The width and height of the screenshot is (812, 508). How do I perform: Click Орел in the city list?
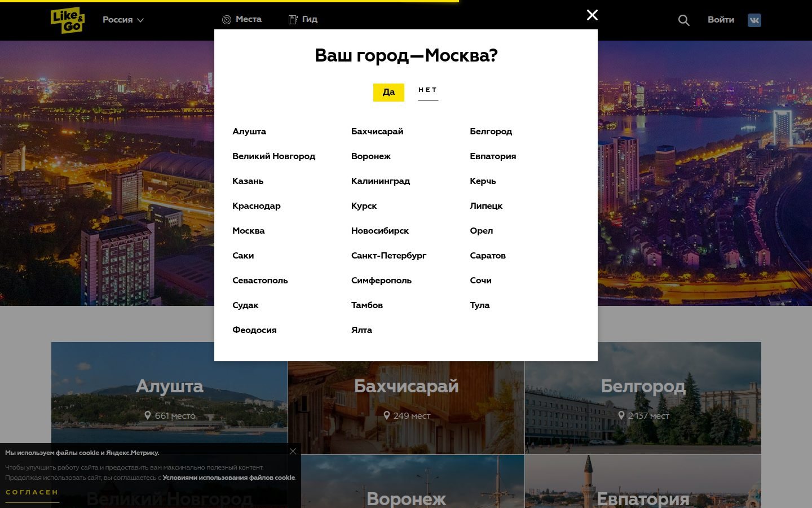click(x=482, y=231)
